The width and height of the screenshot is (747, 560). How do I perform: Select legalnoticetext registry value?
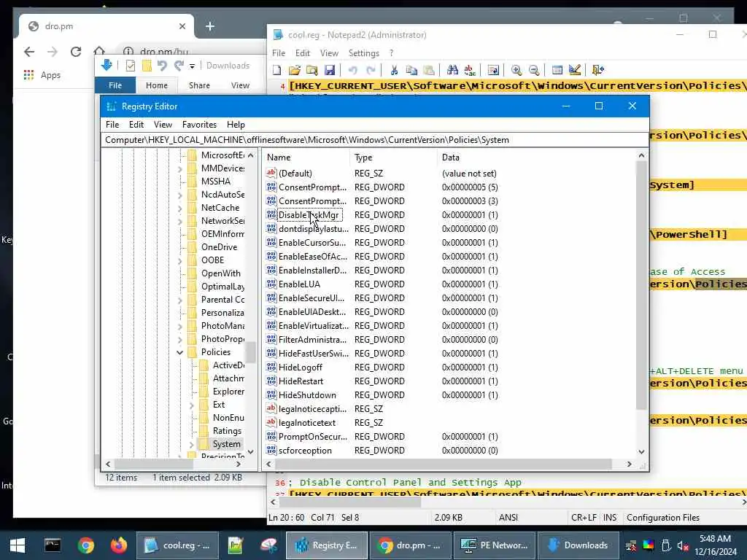[307, 423]
